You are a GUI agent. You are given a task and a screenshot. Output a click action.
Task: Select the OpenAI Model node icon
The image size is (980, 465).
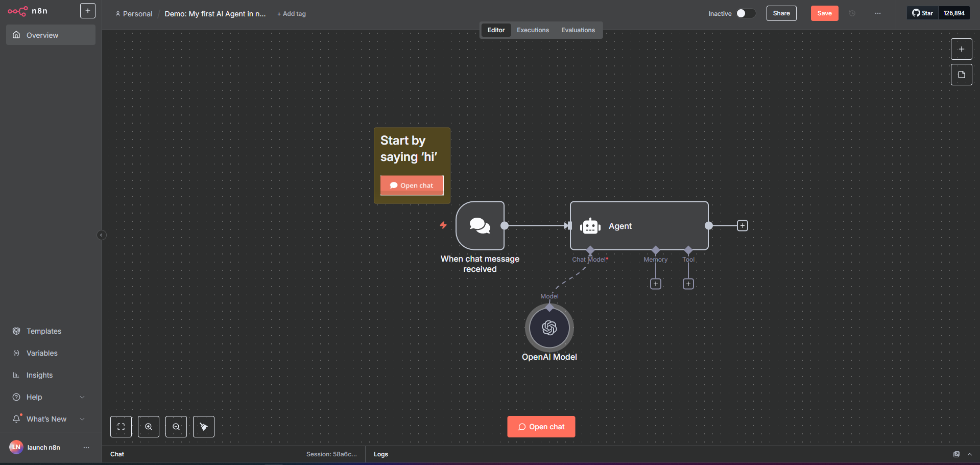point(549,328)
